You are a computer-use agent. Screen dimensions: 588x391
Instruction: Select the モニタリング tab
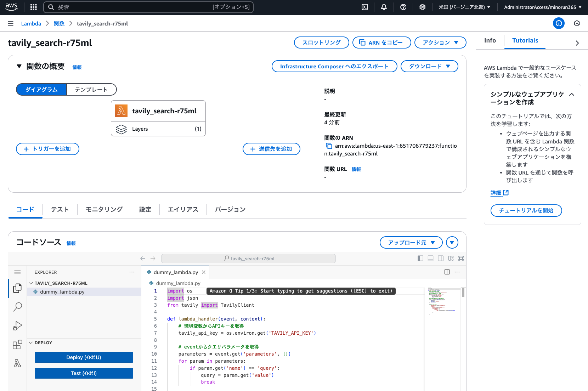(x=104, y=209)
